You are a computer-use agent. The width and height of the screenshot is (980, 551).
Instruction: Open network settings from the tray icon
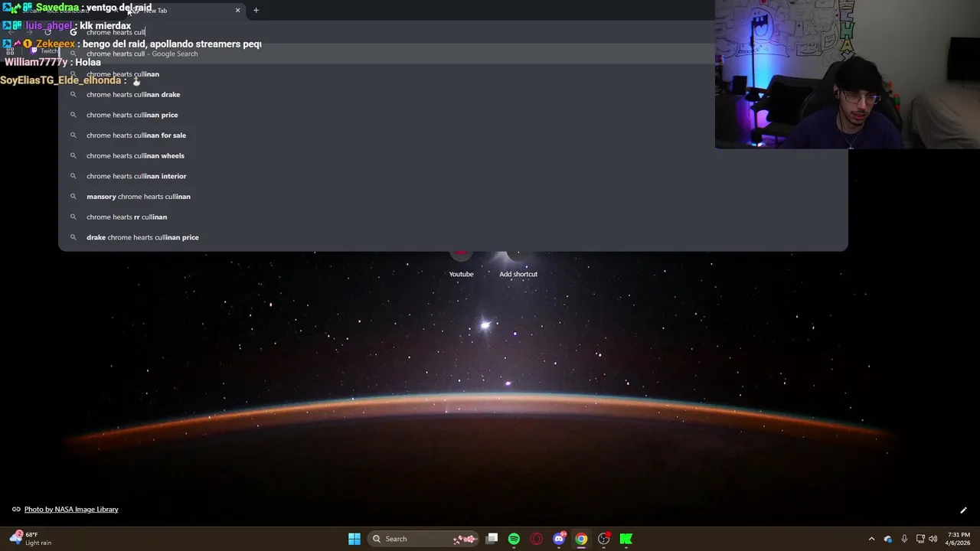[920, 539]
